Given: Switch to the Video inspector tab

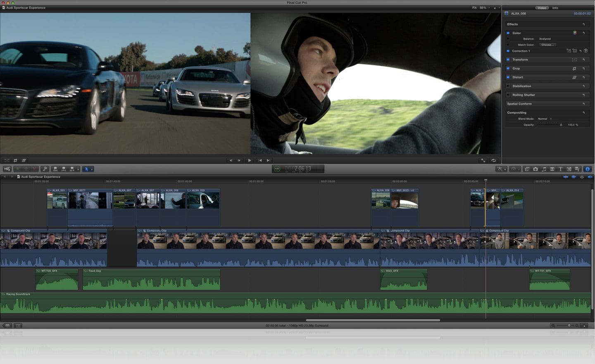Looking at the screenshot, I should pyautogui.click(x=542, y=8).
